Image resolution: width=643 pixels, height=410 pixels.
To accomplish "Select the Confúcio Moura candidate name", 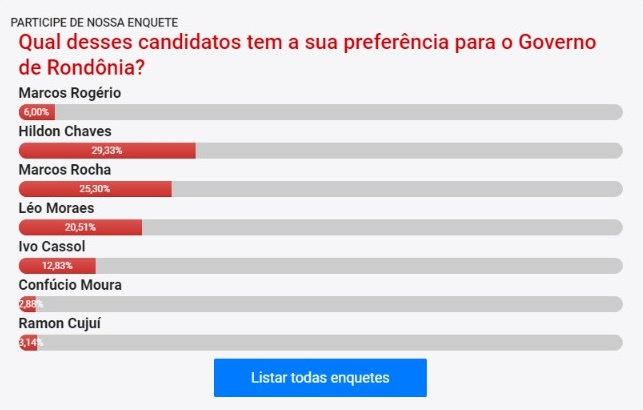I will (x=70, y=285).
